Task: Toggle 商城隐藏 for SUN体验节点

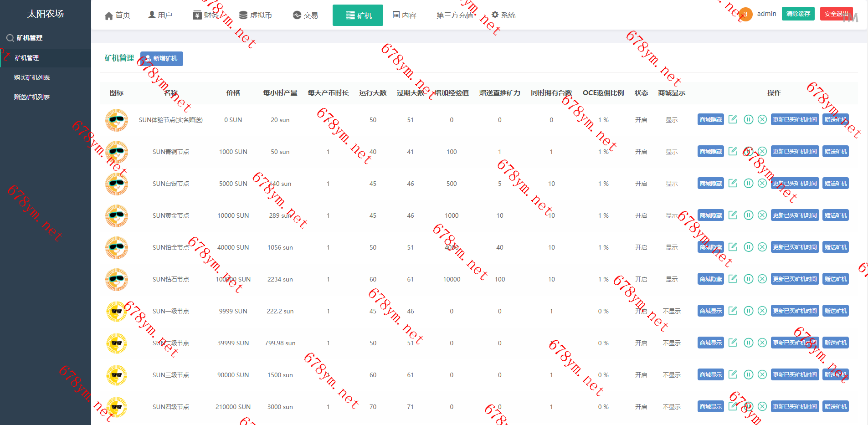Action: [710, 120]
